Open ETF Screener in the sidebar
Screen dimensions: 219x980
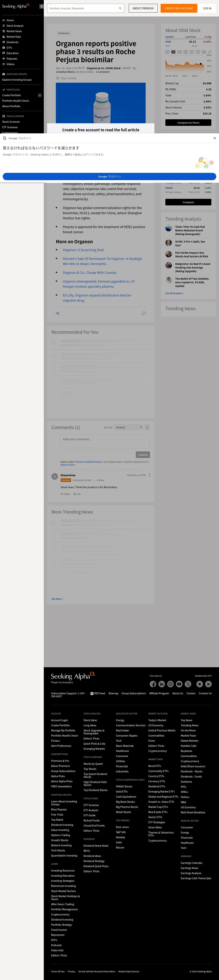coord(10,127)
